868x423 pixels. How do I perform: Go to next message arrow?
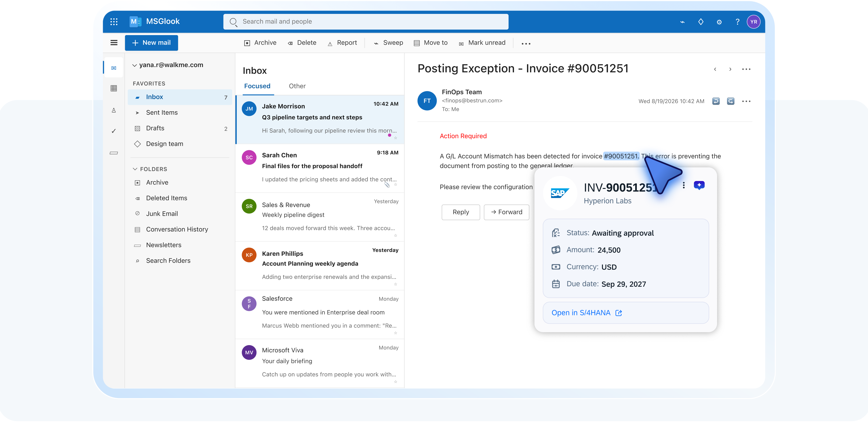tap(730, 69)
